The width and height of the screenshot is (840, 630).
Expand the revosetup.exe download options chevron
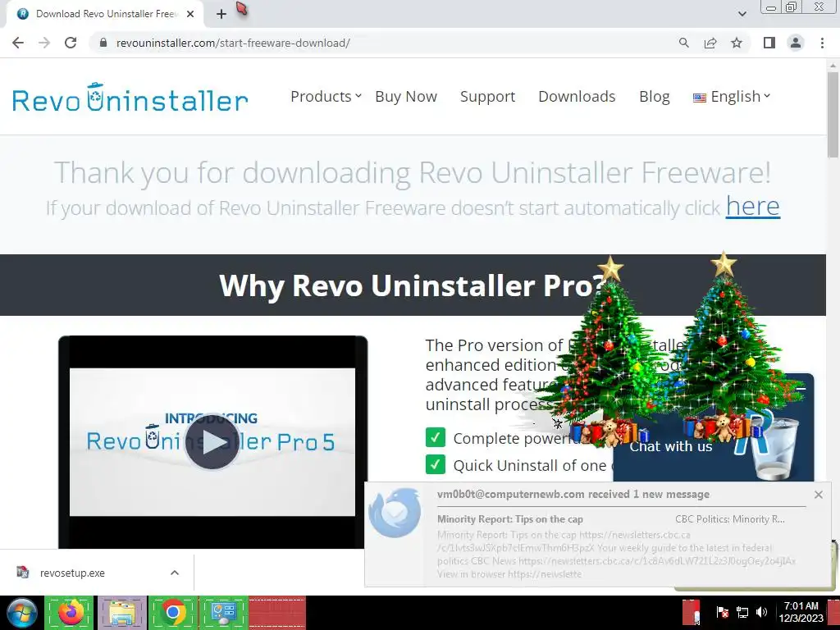(175, 573)
